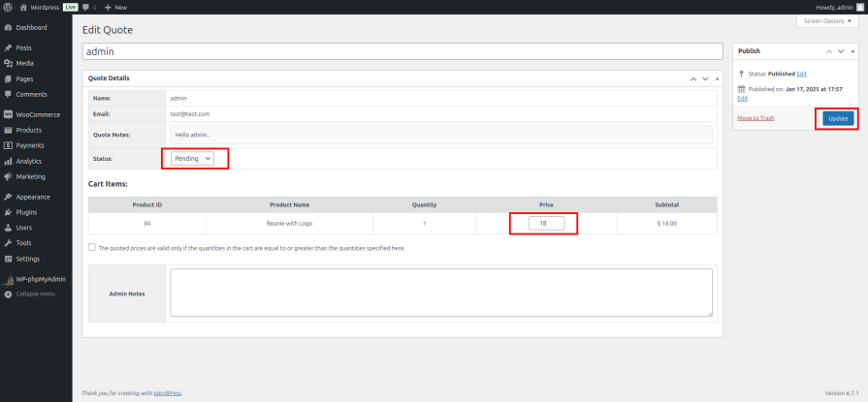Click the blue Update button

(838, 118)
